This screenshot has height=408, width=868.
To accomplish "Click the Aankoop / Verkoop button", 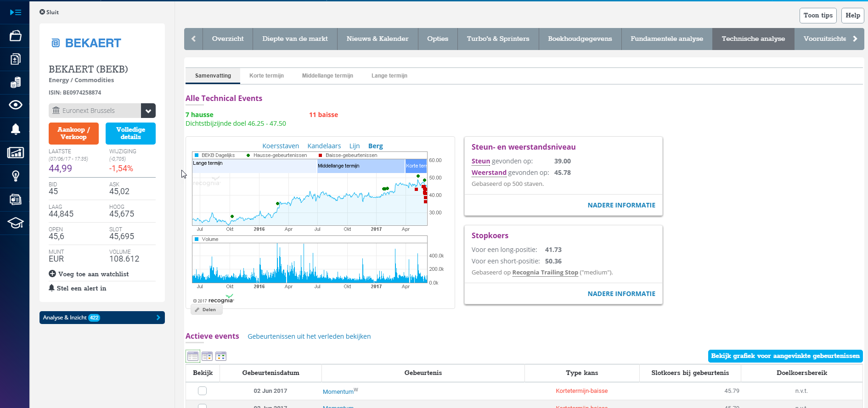I will [x=73, y=134].
